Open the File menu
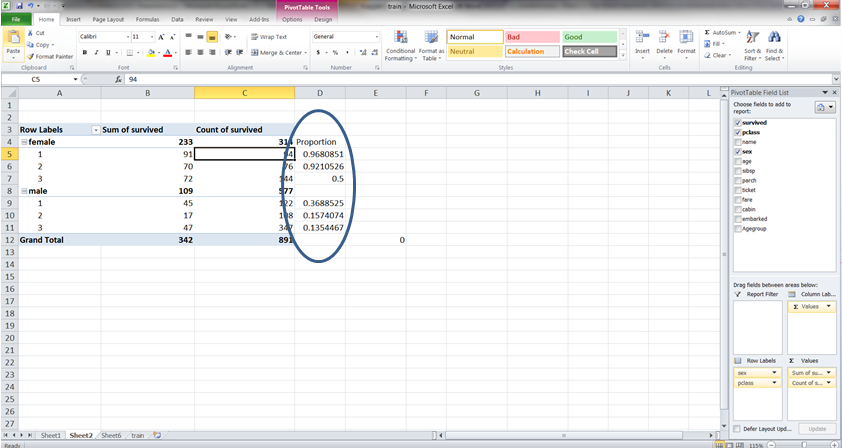 click(x=16, y=19)
